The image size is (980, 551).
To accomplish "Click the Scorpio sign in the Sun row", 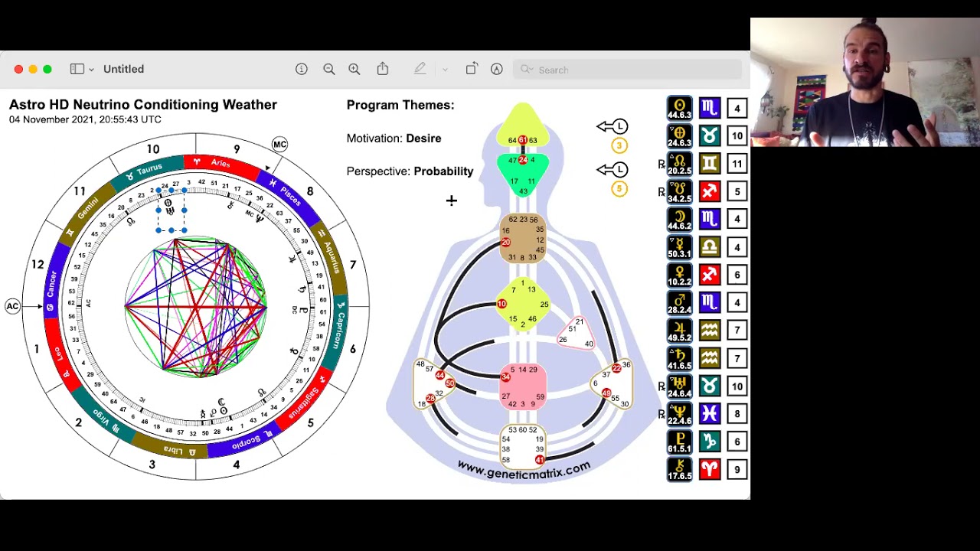I will tap(710, 108).
